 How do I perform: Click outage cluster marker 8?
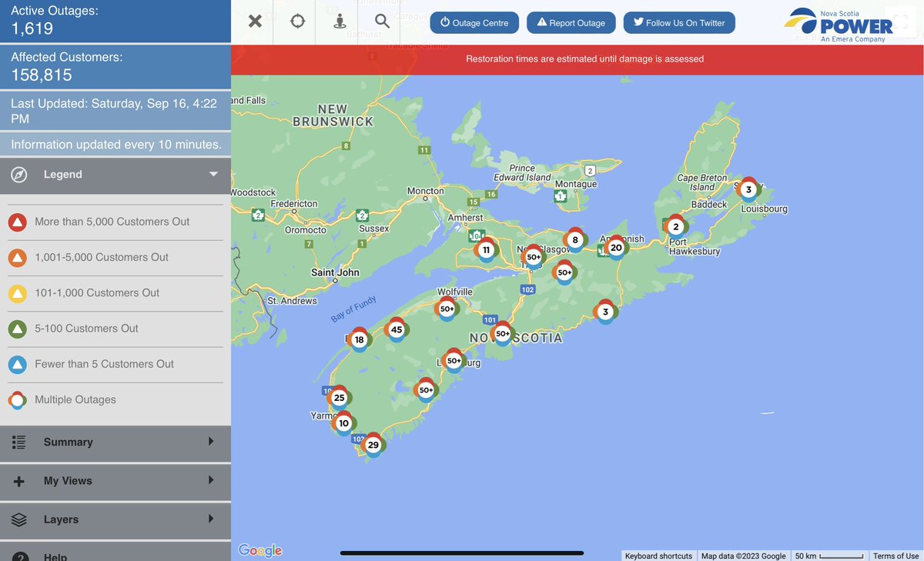(x=575, y=240)
